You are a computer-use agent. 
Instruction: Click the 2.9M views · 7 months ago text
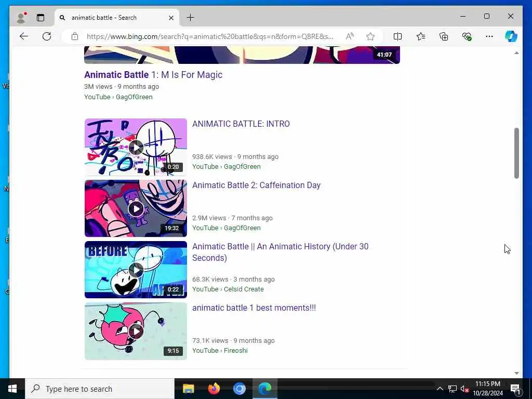(x=232, y=218)
